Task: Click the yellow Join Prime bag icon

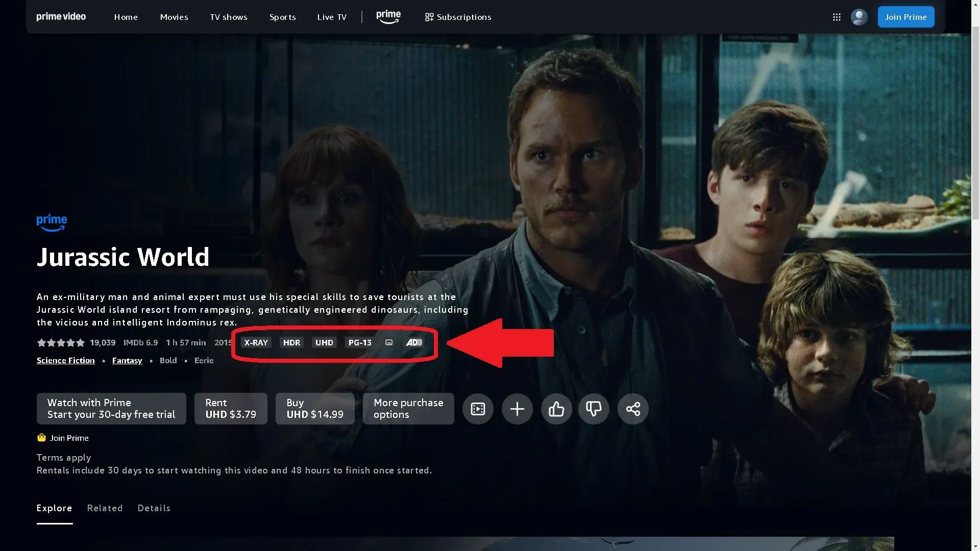Action: point(41,438)
